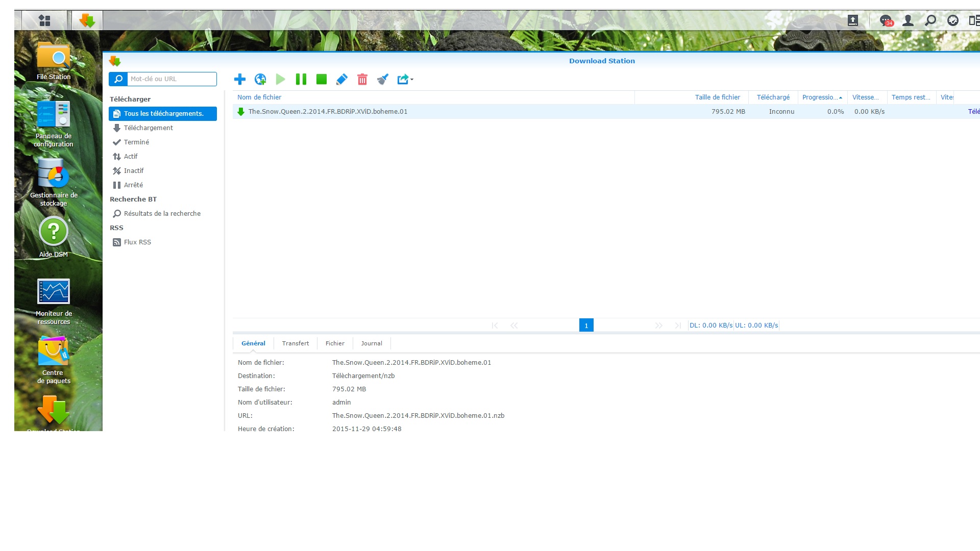Click the keyword or URL search field
This screenshot has height=551, width=980.
(171, 79)
